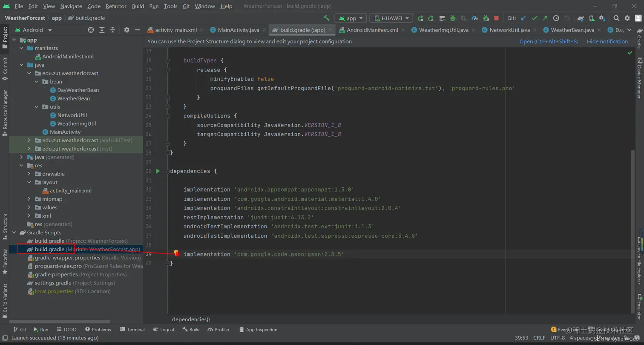The width and height of the screenshot is (644, 345).
Task: Click the Git Push green arrow
Action: pos(545,18)
